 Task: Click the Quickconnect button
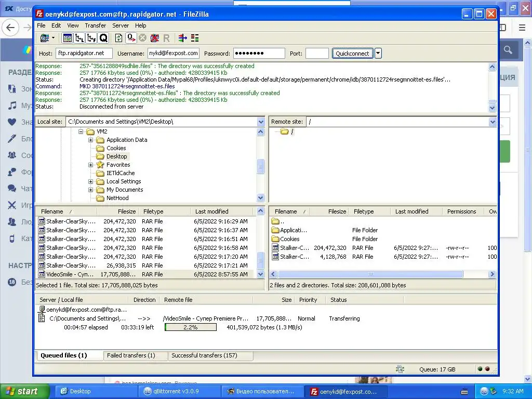click(x=353, y=54)
